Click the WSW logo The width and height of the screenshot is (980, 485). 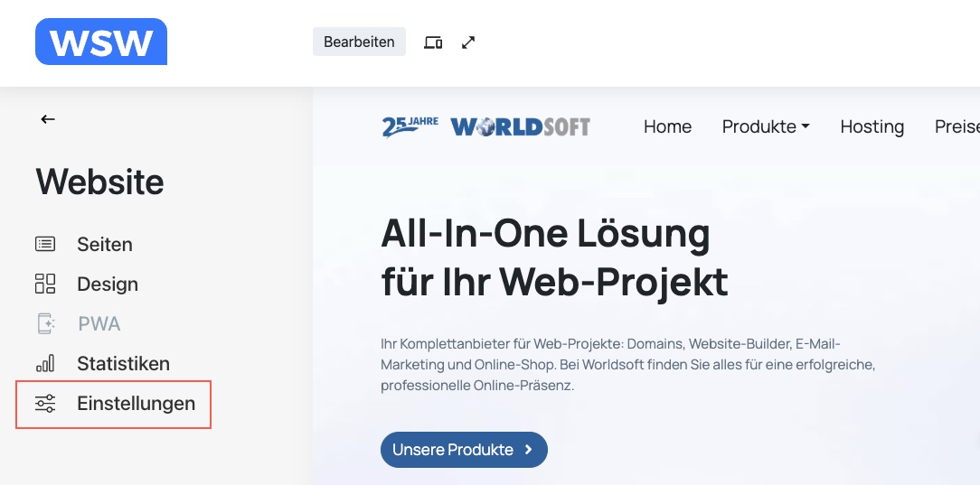point(101,42)
